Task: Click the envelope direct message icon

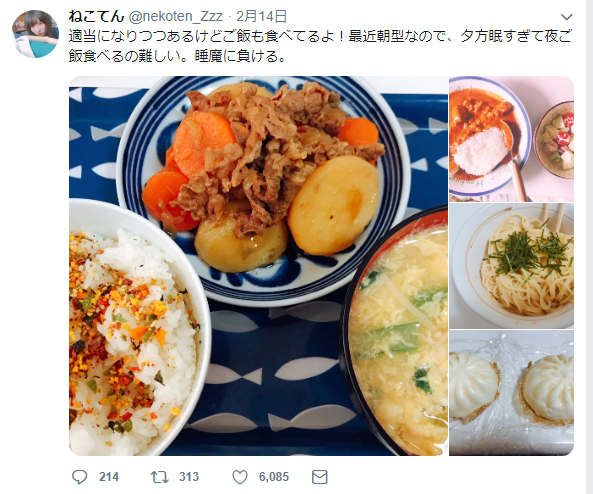Action: point(320,477)
